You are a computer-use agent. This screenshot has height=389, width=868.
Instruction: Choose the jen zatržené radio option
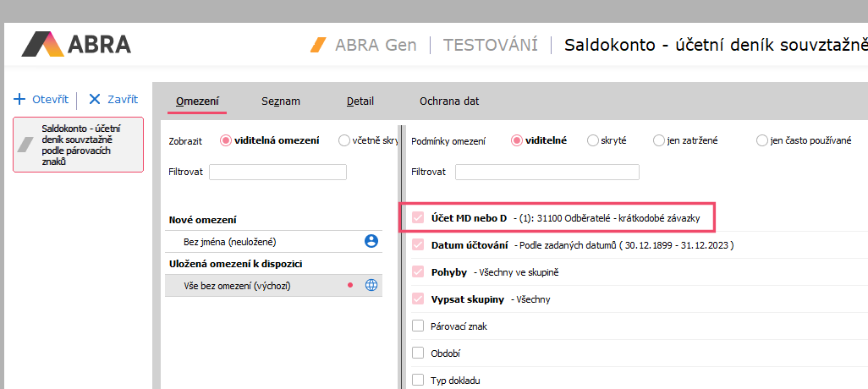point(658,140)
